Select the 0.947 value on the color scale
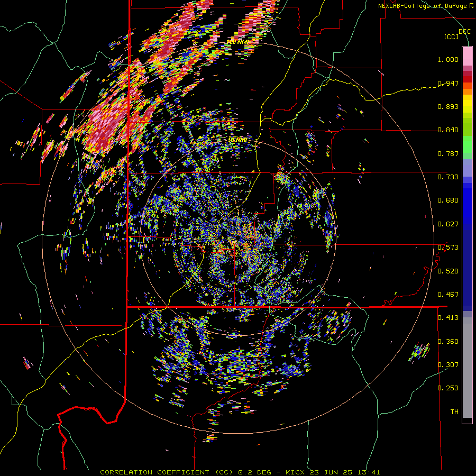476x476 pixels. pyautogui.click(x=448, y=83)
